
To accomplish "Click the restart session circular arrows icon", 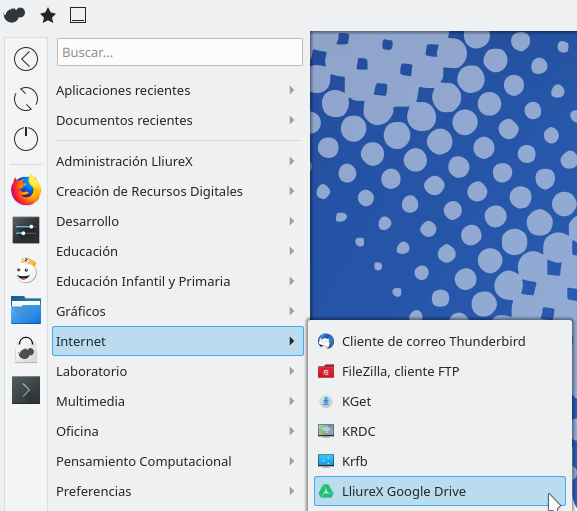I will coord(26,99).
